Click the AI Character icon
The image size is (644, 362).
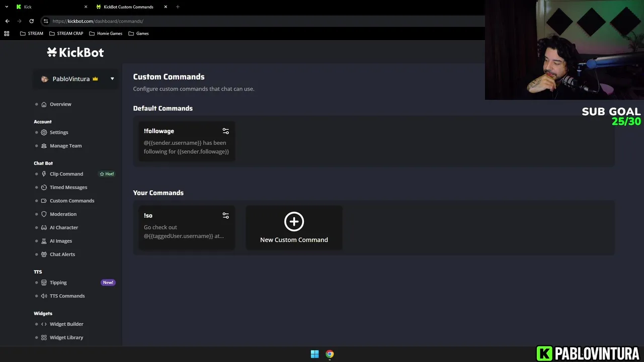[x=44, y=227]
